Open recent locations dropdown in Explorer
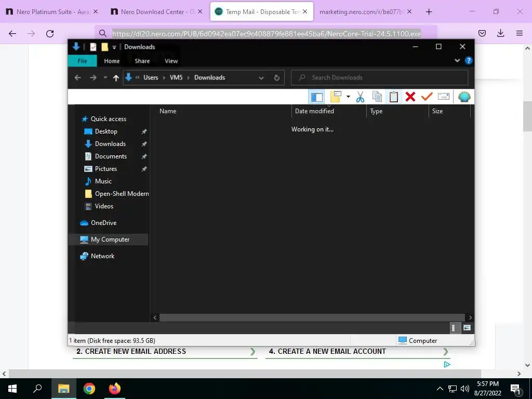Image resolution: width=532 pixels, height=399 pixels. point(105,77)
